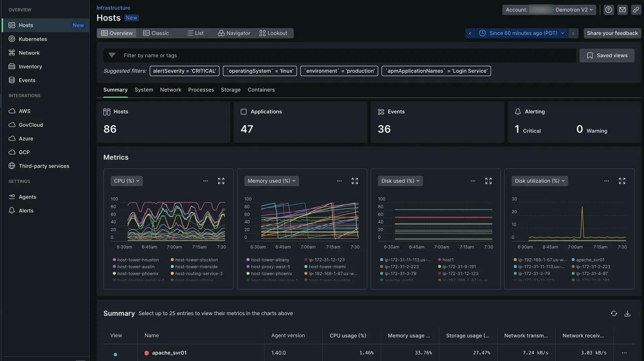644x361 pixels.
Task: Click the filter icon in search bar
Action: (x=112, y=55)
